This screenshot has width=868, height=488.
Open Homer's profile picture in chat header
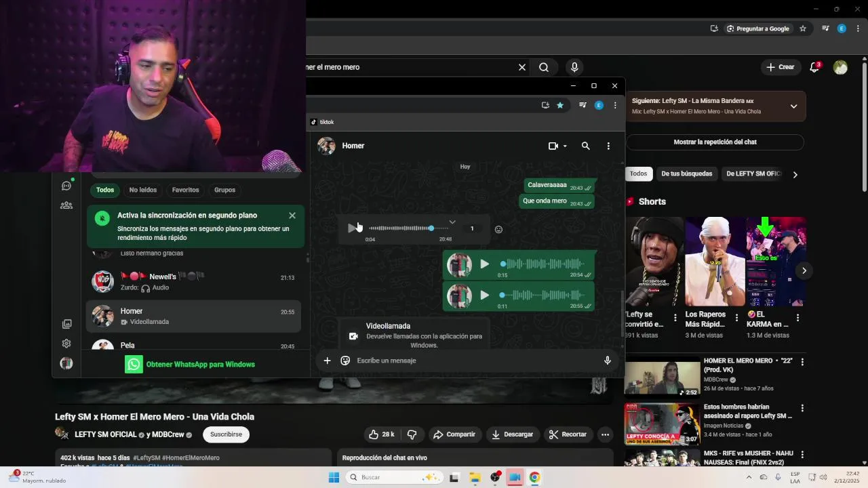(x=327, y=146)
